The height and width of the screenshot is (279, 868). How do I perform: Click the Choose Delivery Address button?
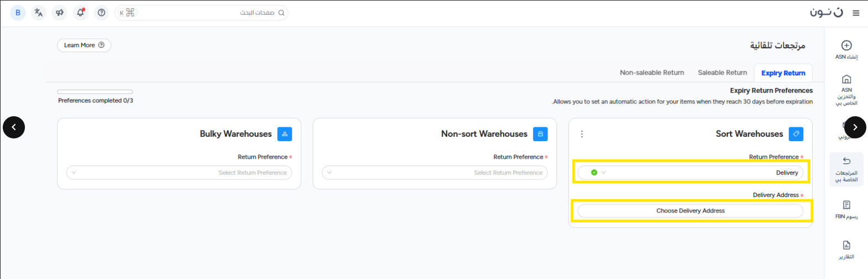coord(690,211)
